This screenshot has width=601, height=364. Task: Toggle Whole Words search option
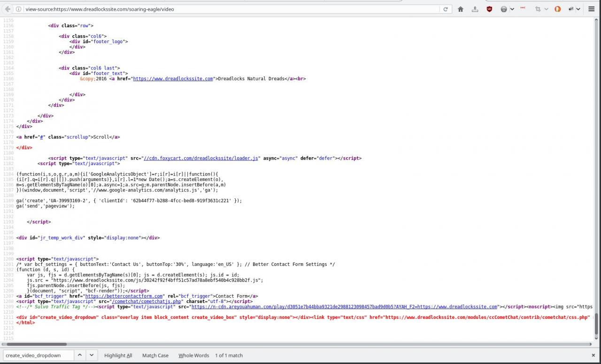(193, 356)
